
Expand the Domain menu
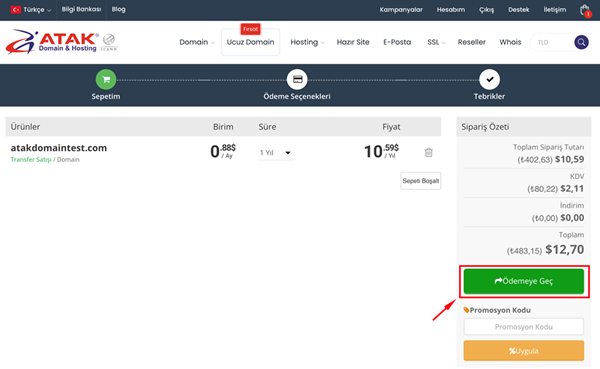(x=197, y=42)
